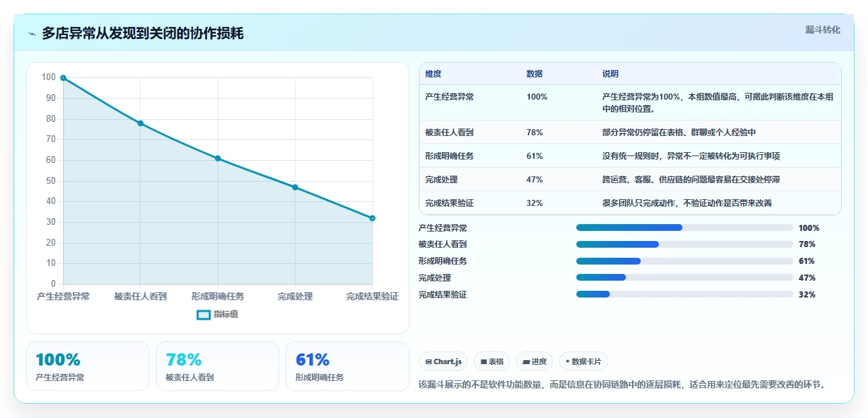868x418 pixels.
Task: Click the lightning icon beside the card title
Action: coord(32,34)
